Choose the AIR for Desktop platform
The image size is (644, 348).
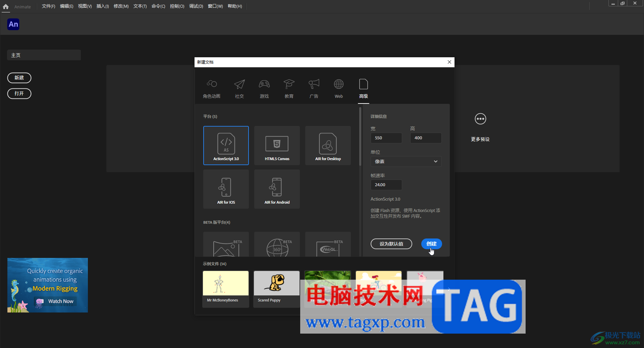pos(328,145)
